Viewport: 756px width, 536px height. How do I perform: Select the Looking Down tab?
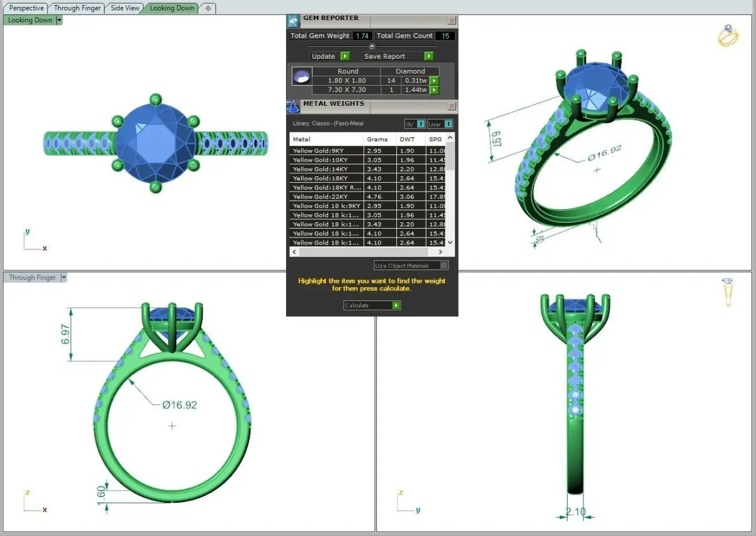tap(171, 8)
